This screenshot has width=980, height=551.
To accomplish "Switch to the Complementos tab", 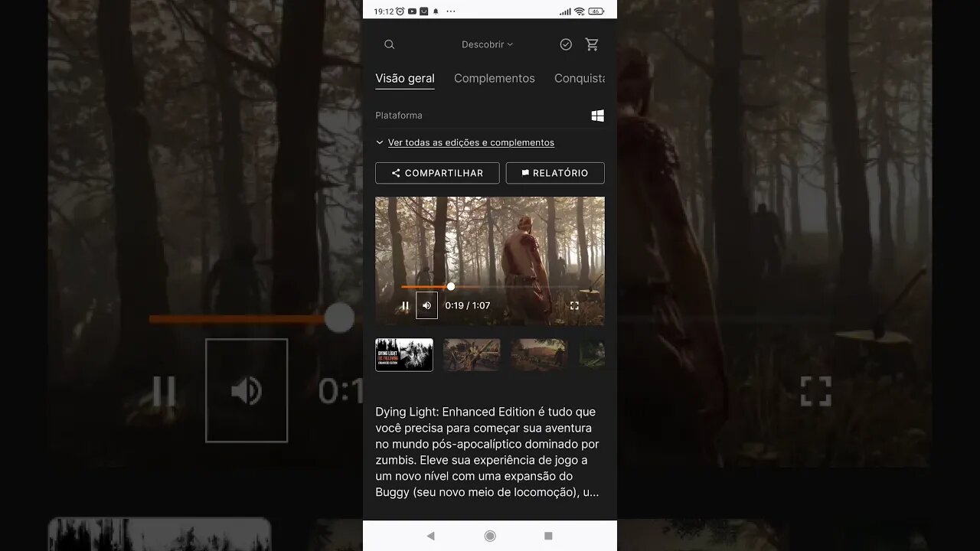I will 495,78.
